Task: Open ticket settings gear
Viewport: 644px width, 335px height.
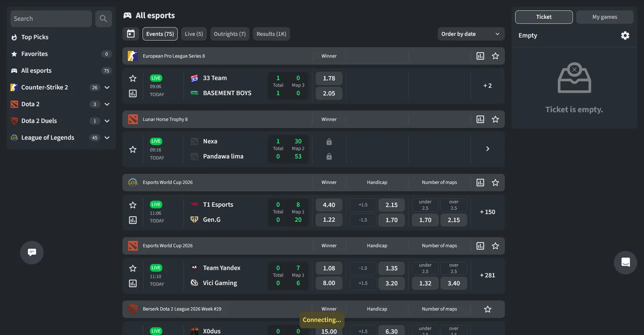Action: [625, 35]
